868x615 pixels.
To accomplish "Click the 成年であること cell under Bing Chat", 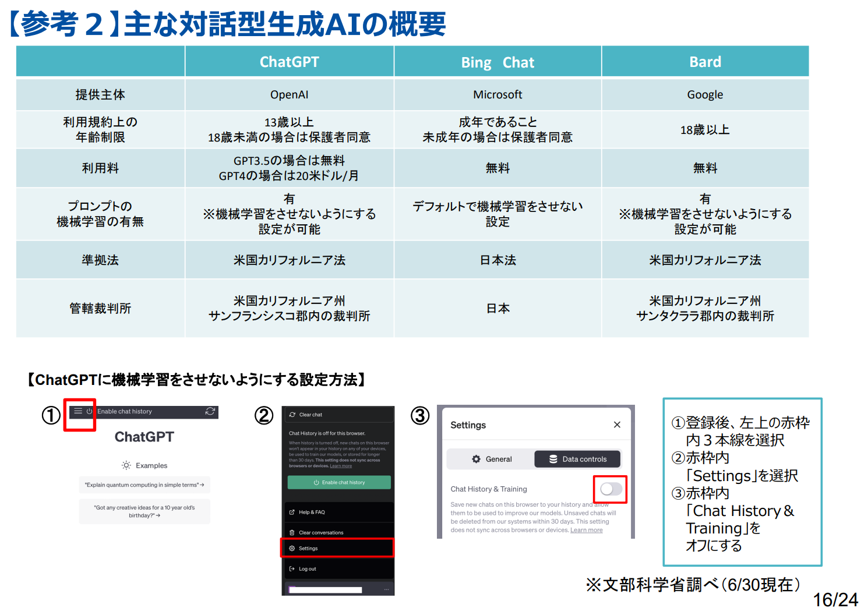I will 497,129.
